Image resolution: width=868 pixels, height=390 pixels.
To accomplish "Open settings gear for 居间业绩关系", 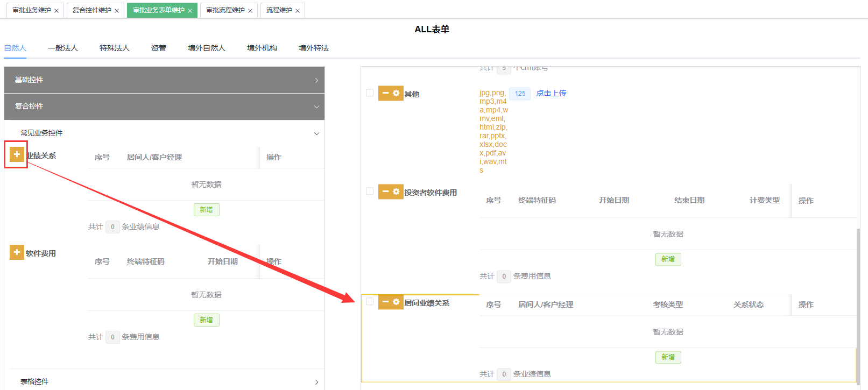I will (397, 302).
